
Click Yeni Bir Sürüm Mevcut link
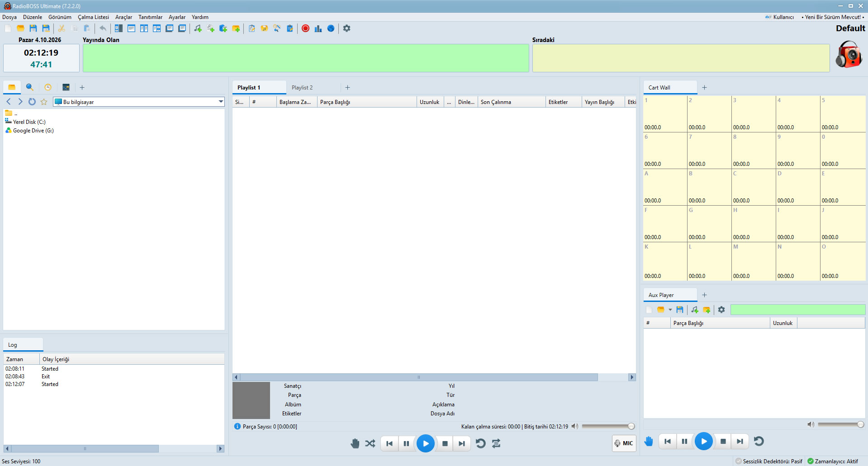[833, 17]
